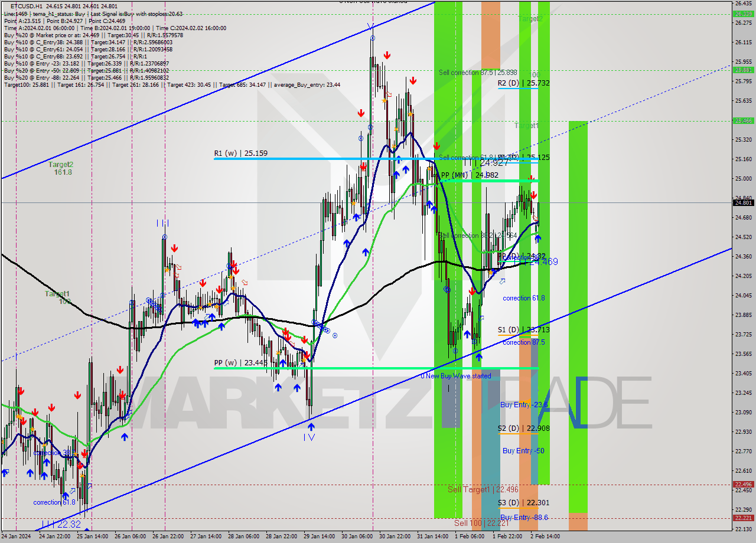Click the current price tag 24.801
The width and height of the screenshot is (756, 543).
[743, 202]
